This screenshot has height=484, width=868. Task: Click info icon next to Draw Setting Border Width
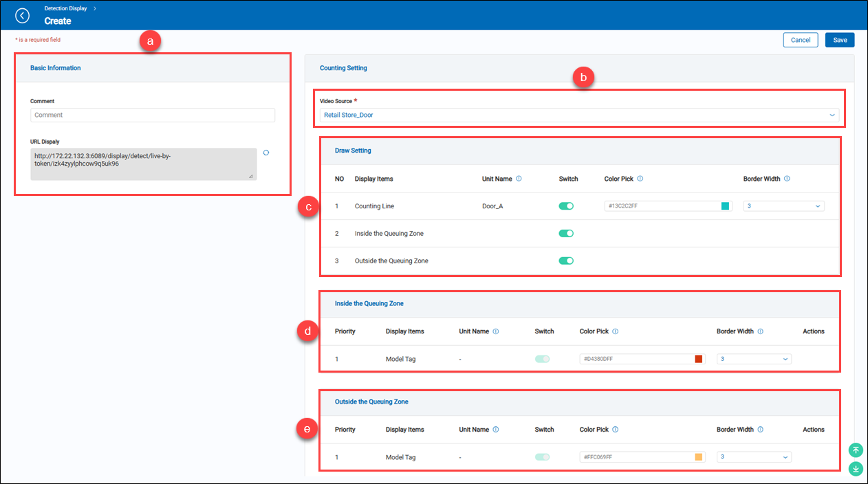787,179
